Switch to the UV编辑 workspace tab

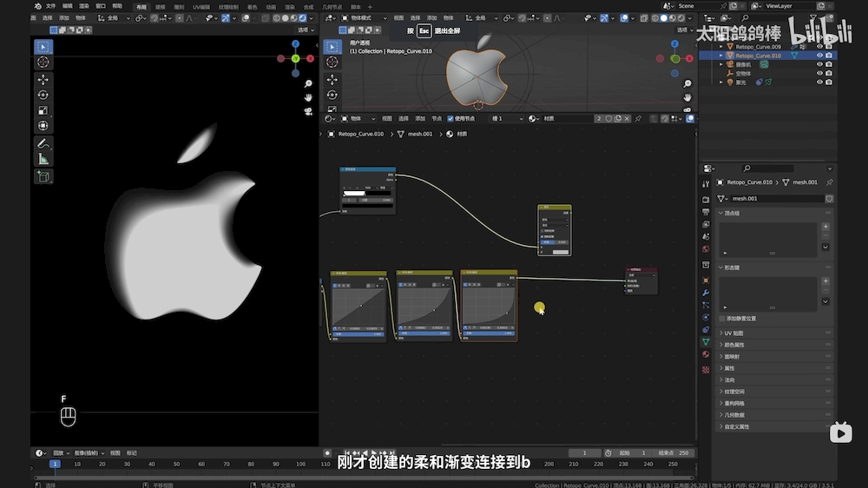(201, 7)
